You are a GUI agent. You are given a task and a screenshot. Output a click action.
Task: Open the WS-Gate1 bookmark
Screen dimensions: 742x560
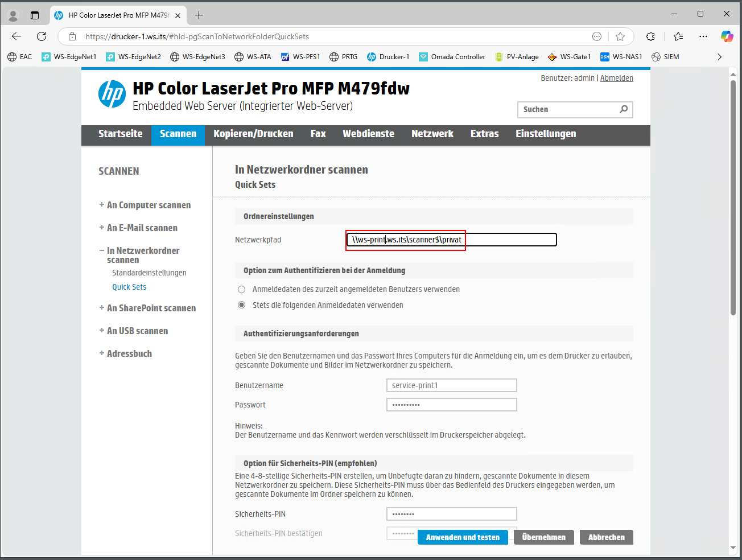point(569,57)
